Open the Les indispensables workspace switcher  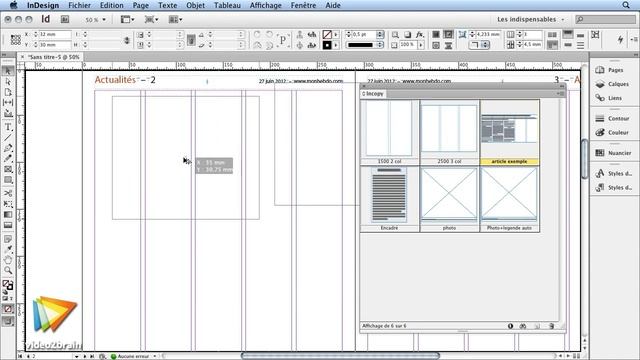pos(530,19)
